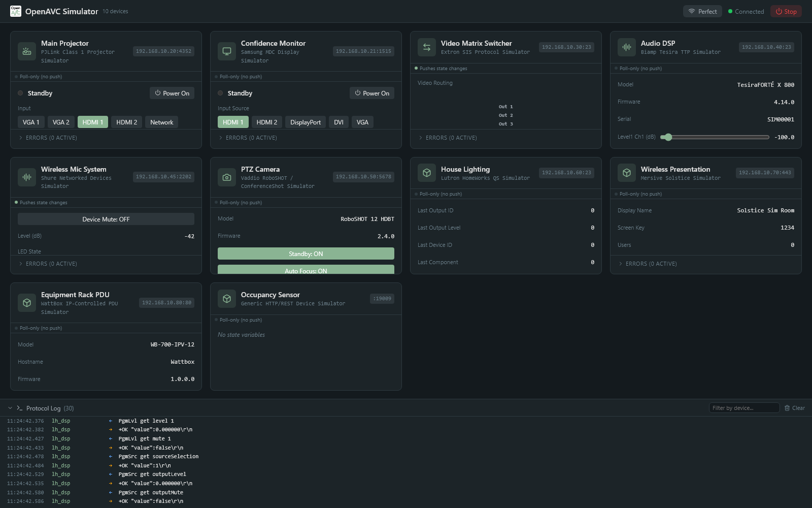
Task: Click the Confidence Monitor standby status dot
Action: [x=220, y=93]
